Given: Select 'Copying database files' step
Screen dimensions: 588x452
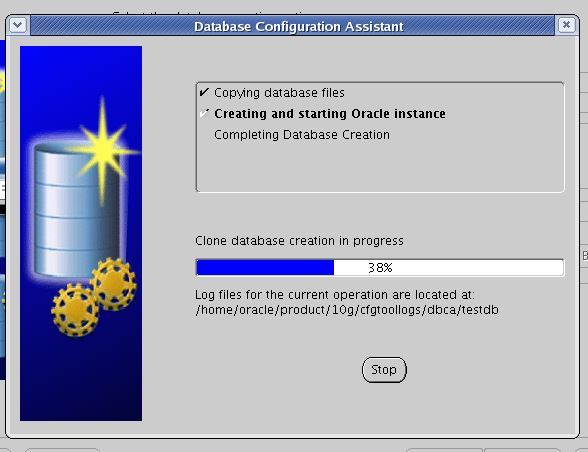Looking at the screenshot, I should [279, 93].
